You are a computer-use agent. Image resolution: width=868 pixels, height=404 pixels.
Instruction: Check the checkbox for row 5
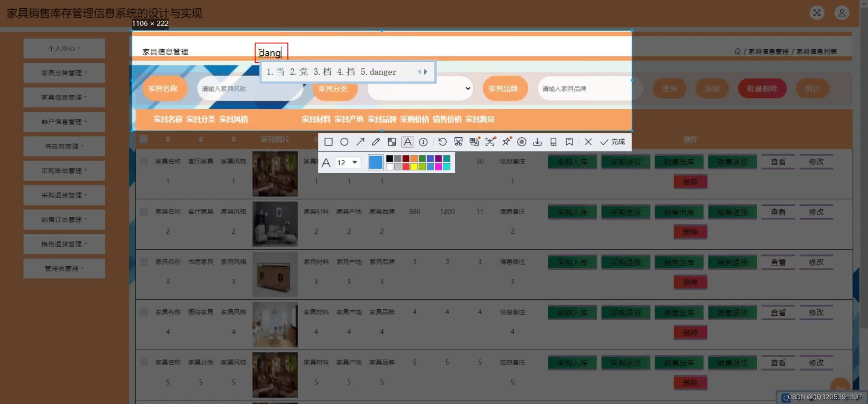pos(144,362)
